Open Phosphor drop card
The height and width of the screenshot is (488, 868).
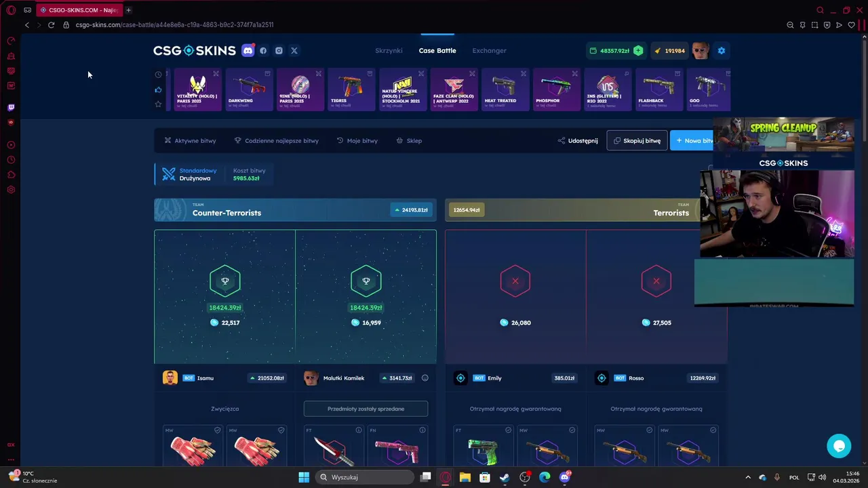tap(556, 89)
